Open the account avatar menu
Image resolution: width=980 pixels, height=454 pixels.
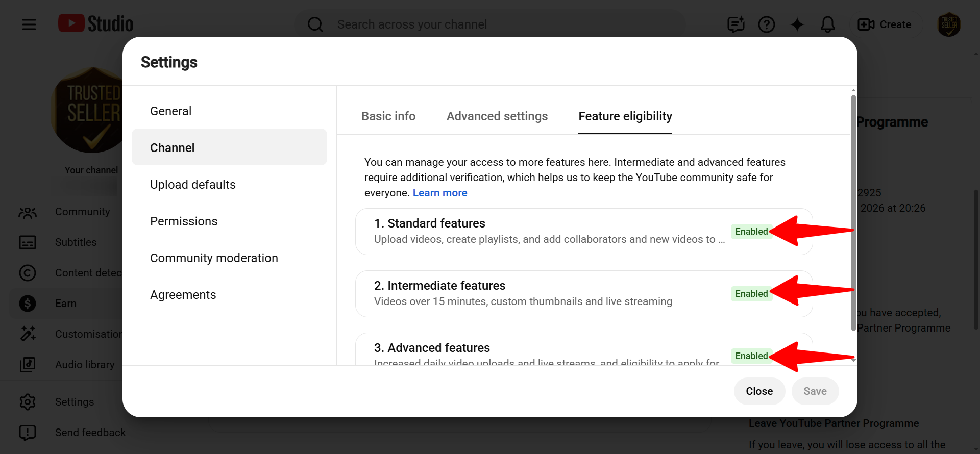[x=949, y=24]
